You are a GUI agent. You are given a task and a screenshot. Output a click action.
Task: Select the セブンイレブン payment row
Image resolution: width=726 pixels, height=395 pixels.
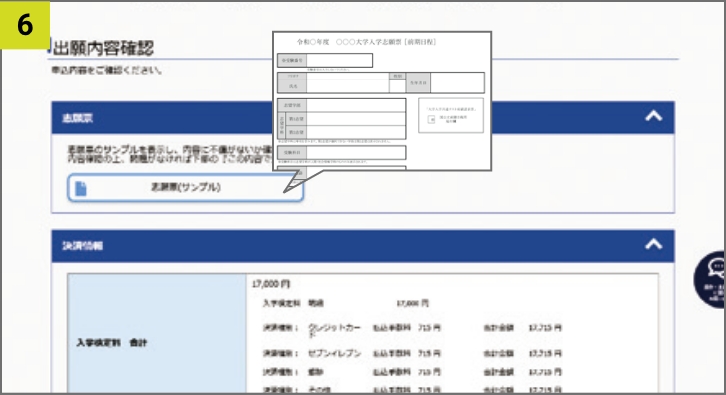click(x=412, y=353)
